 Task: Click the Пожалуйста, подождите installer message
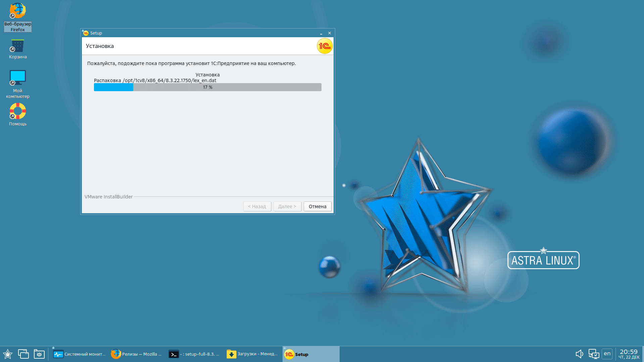(x=192, y=63)
